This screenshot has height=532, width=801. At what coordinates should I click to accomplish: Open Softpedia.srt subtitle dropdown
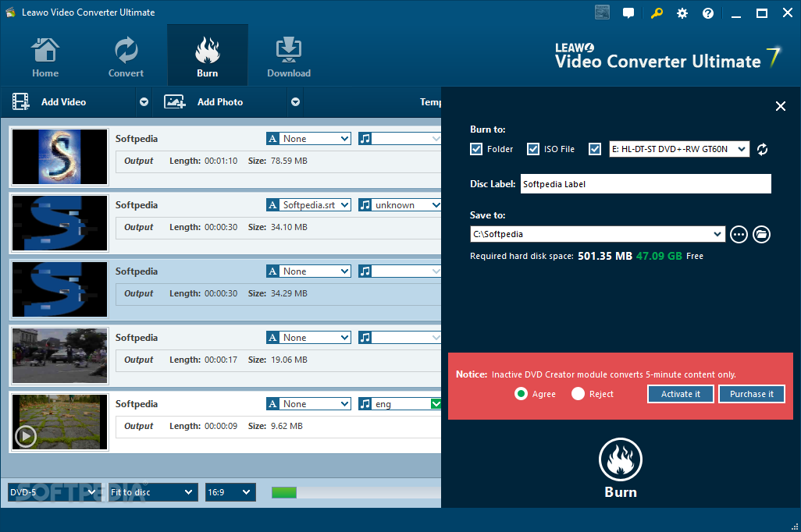315,204
